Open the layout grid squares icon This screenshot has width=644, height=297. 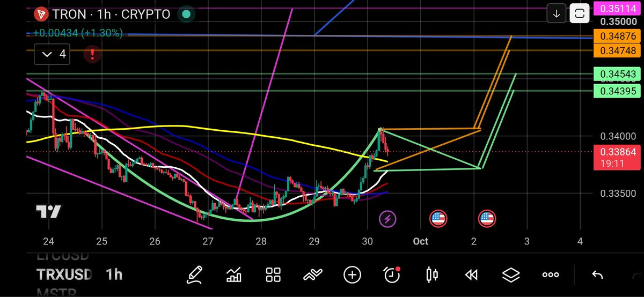pyautogui.click(x=274, y=275)
